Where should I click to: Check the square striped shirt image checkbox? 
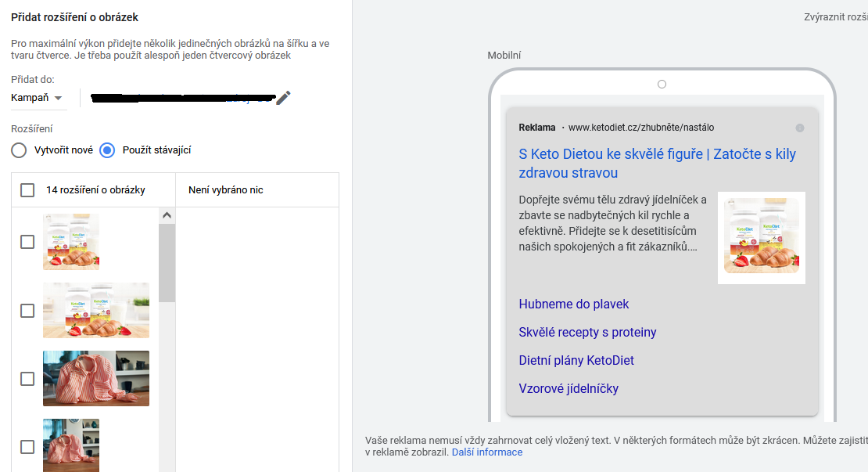tap(27, 447)
